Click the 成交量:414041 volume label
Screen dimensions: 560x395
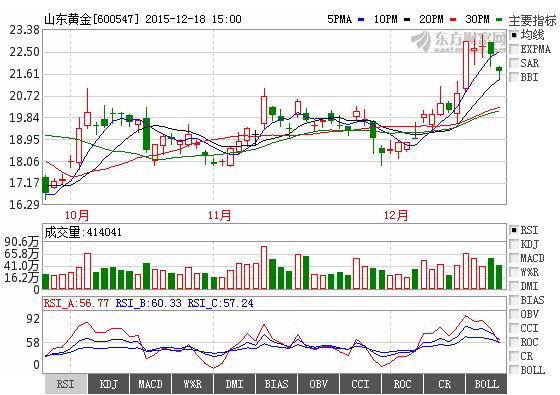(x=83, y=232)
